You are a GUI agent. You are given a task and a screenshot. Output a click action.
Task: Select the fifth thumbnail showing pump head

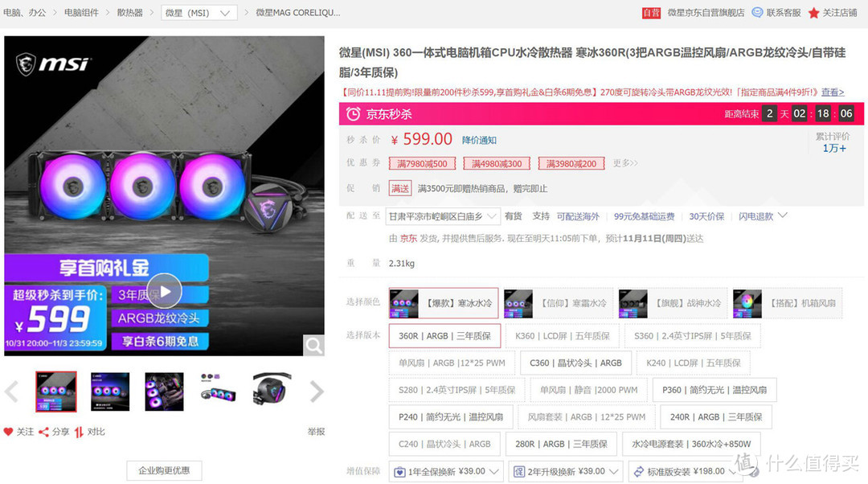pos(272,389)
